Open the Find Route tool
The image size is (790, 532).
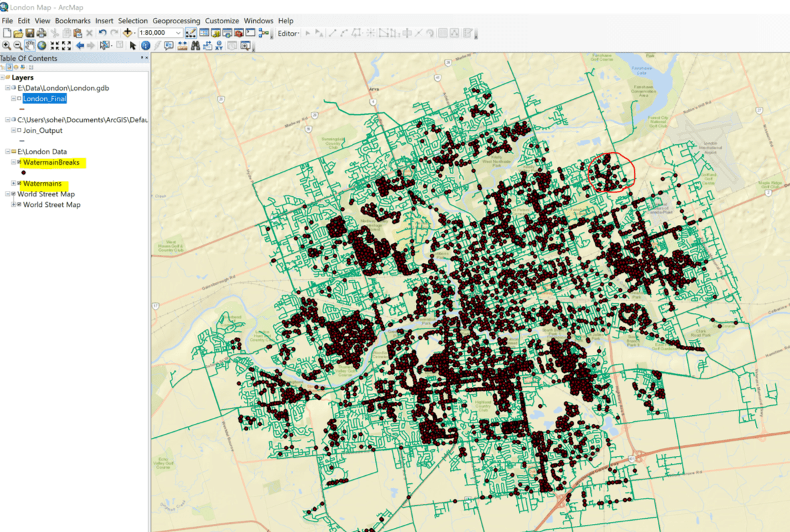207,46
